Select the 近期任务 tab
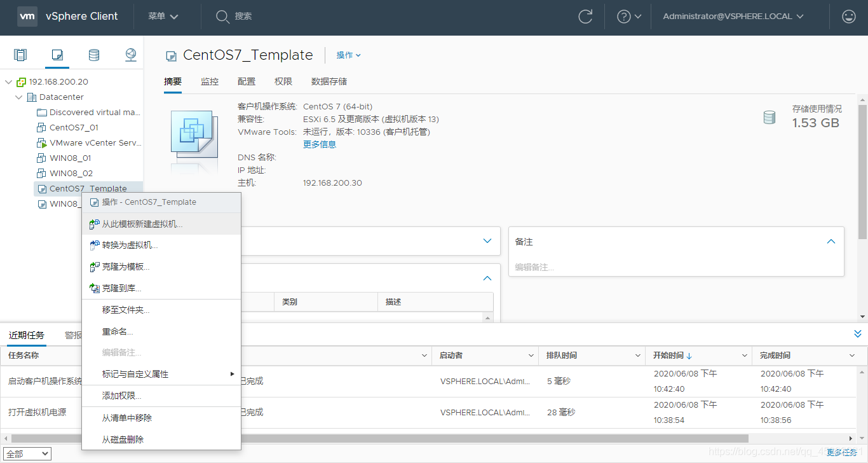Screen dimensions: 868x463 tap(27, 335)
